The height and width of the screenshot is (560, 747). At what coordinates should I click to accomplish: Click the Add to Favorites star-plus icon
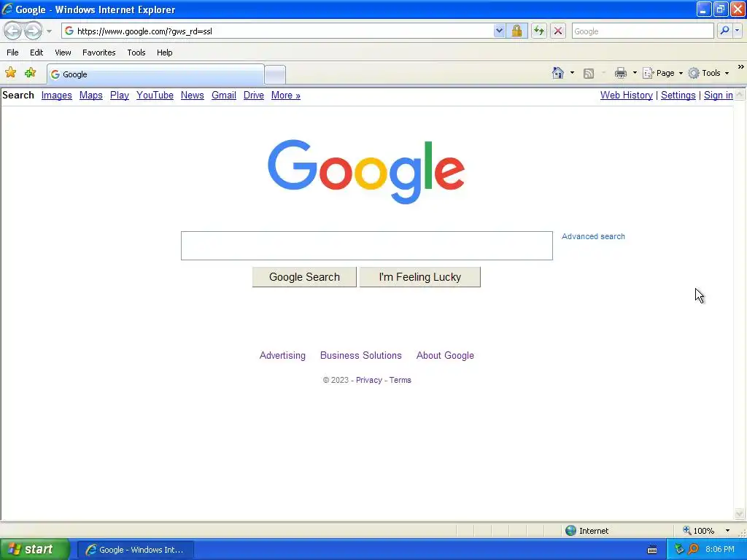[31, 72]
